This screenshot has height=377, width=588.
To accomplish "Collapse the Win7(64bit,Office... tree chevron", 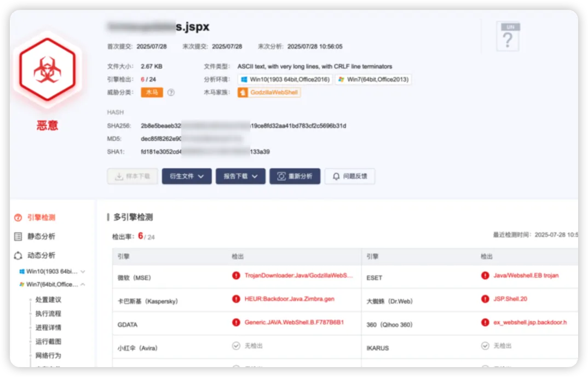I will point(83,284).
